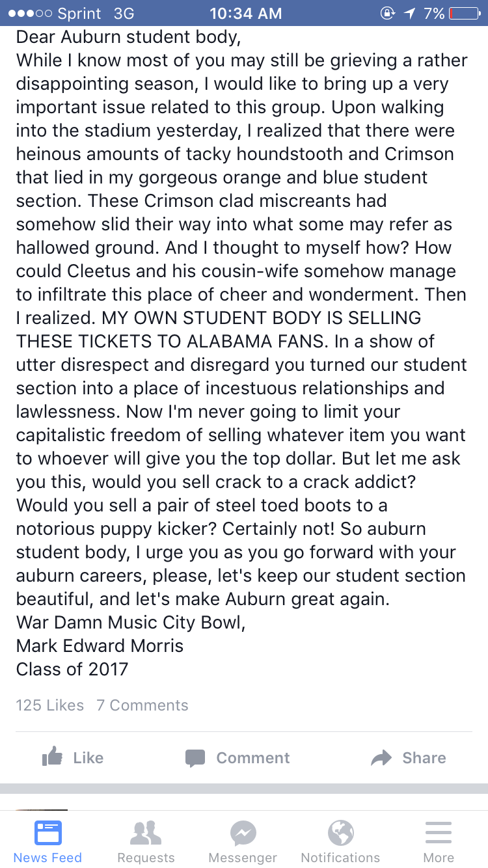Image resolution: width=488 pixels, height=868 pixels.
Task: Click the Share text label
Action: tap(424, 758)
